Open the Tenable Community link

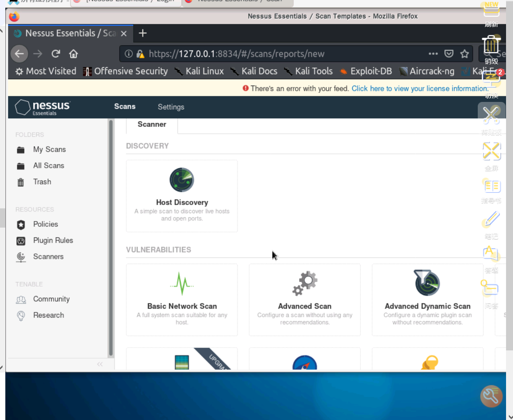coord(51,299)
